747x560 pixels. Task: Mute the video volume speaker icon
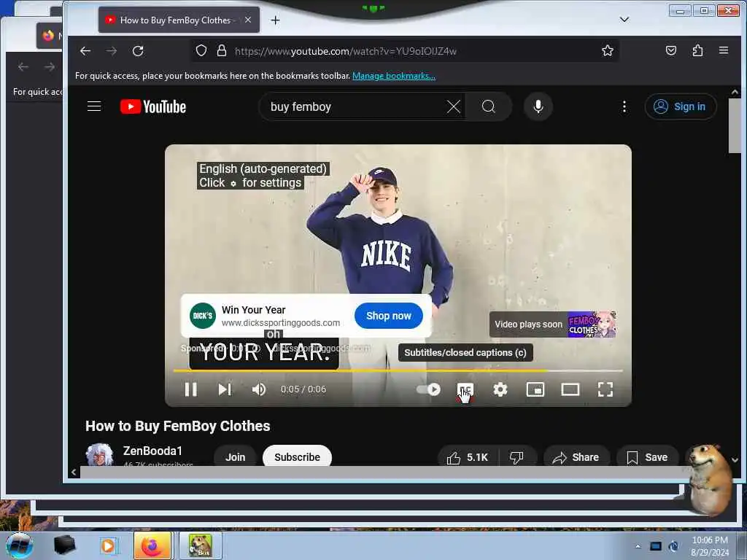[259, 389]
